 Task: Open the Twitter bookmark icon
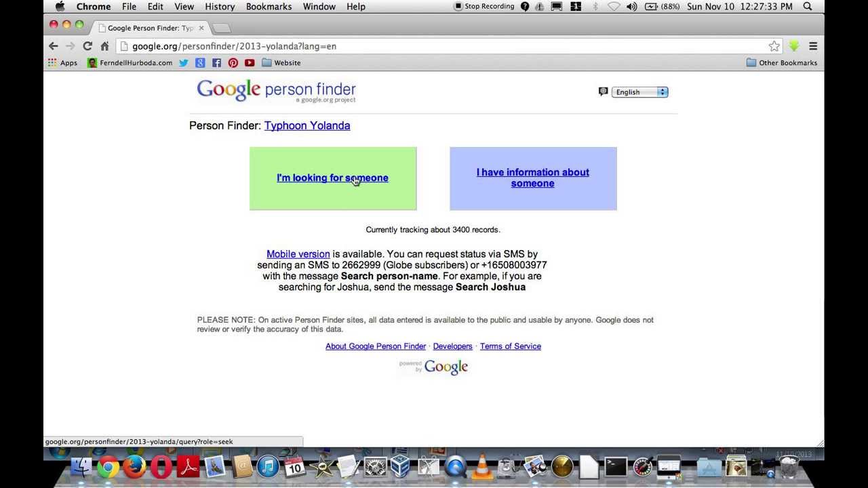coord(184,62)
